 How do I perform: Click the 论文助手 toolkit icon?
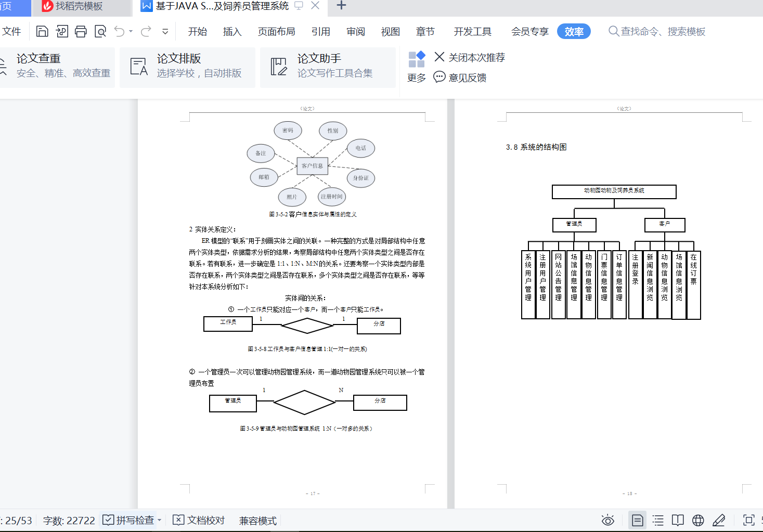pyautogui.click(x=279, y=67)
